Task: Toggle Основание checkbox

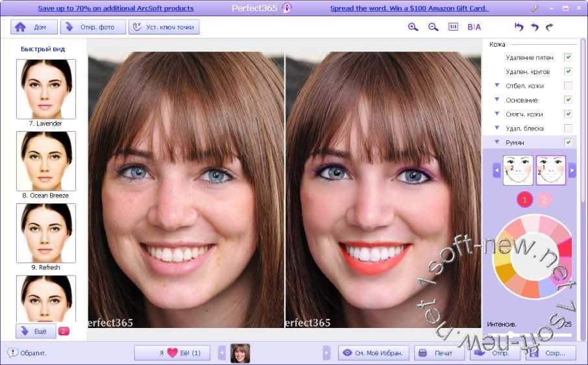Action: [x=568, y=100]
